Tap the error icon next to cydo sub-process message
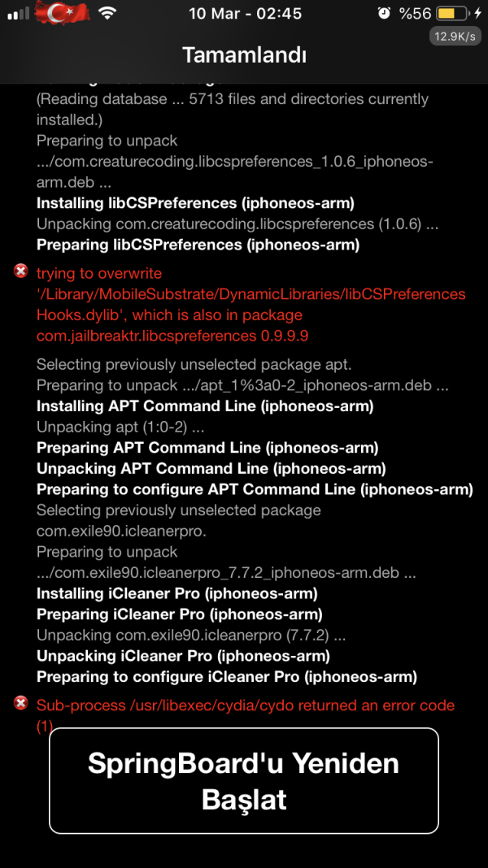This screenshot has width=488, height=868. click(20, 704)
